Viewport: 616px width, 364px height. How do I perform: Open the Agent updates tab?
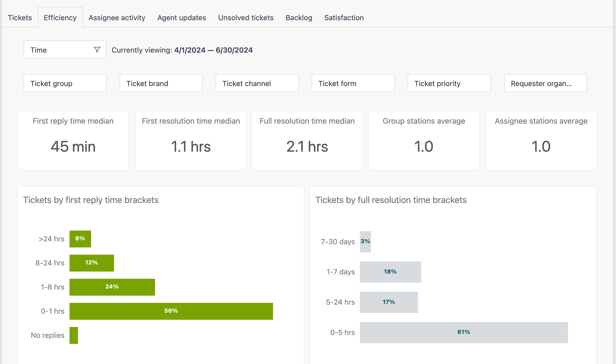182,18
